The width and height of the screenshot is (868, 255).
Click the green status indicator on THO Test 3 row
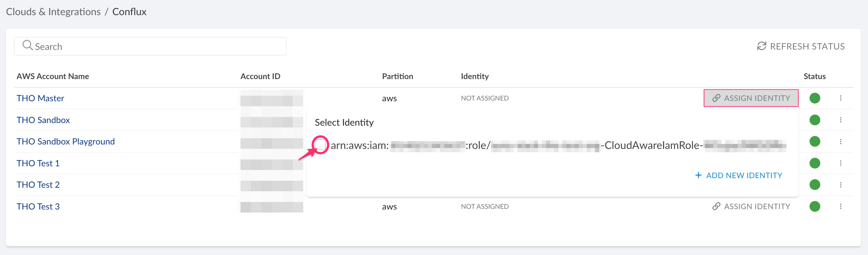pyautogui.click(x=815, y=206)
